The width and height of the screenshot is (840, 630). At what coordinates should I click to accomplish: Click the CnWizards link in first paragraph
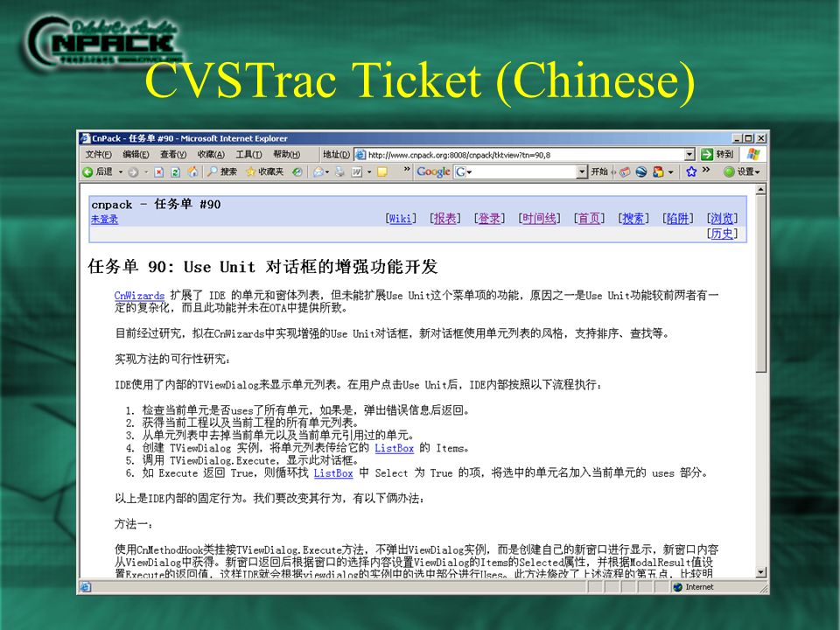click(x=139, y=295)
